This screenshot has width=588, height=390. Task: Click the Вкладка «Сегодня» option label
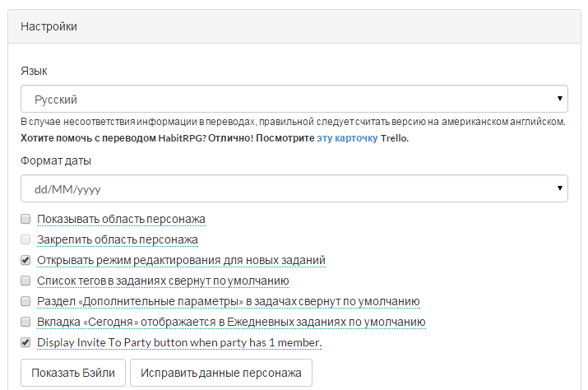click(231, 323)
